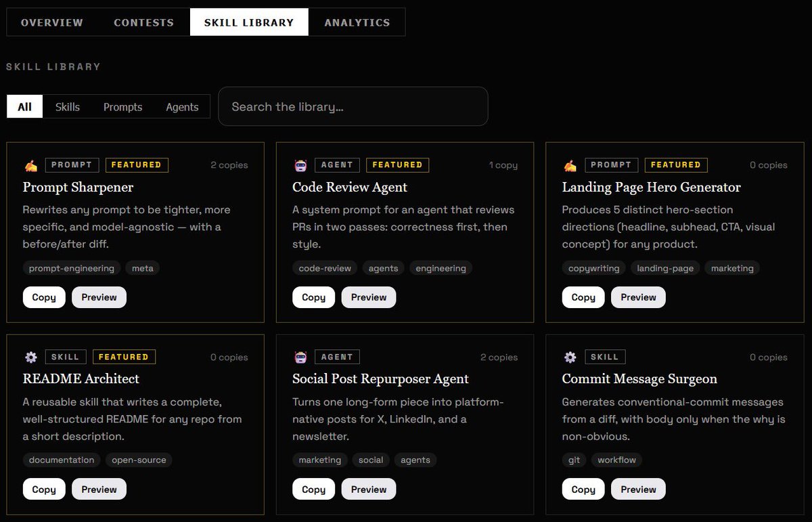Preview the Landing Page Hero Generator
The width and height of the screenshot is (812, 522).
tap(638, 297)
